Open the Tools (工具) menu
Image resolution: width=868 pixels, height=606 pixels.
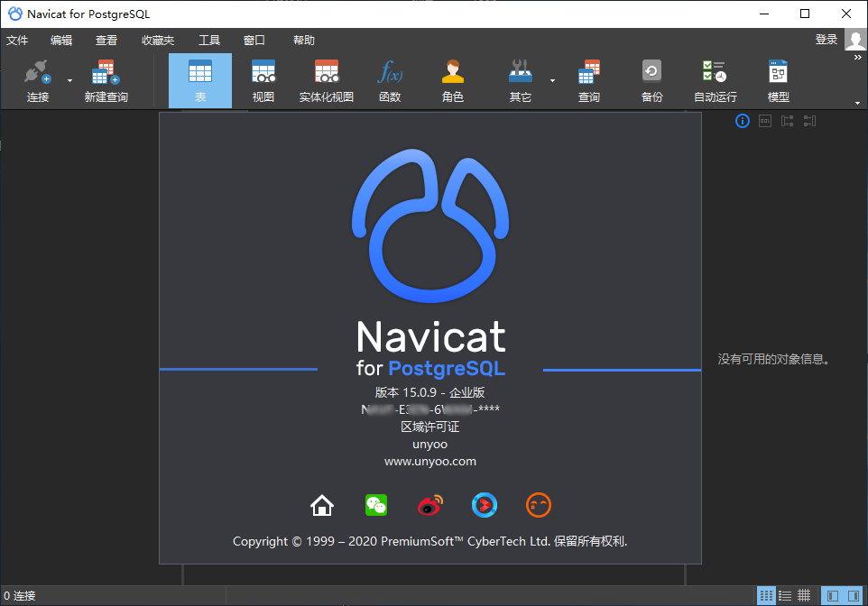[209, 41]
